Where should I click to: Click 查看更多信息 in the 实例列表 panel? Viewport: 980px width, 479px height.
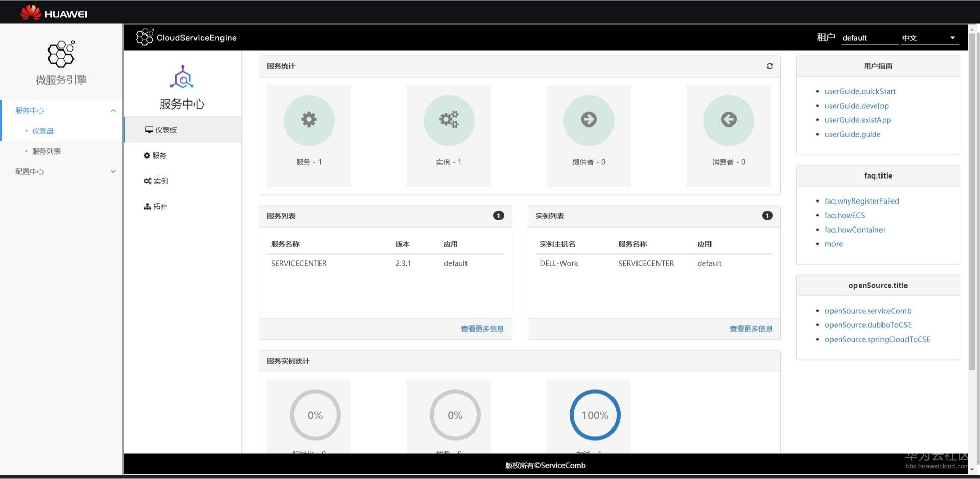click(x=751, y=329)
